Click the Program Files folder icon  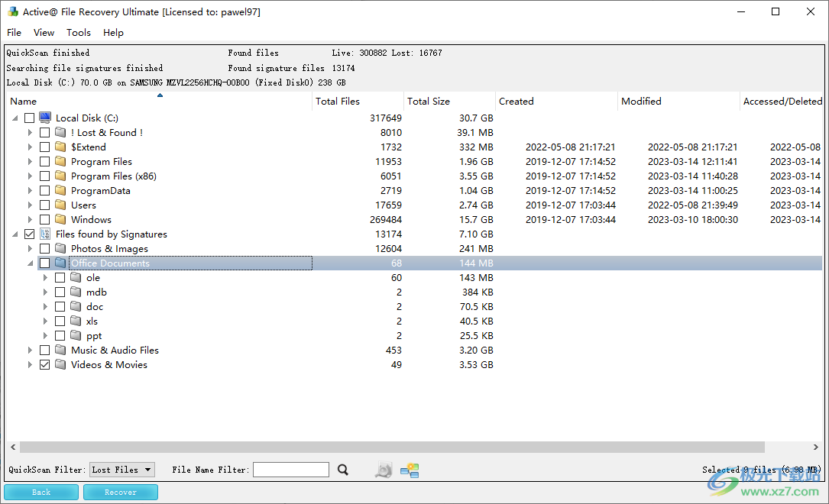coord(61,161)
